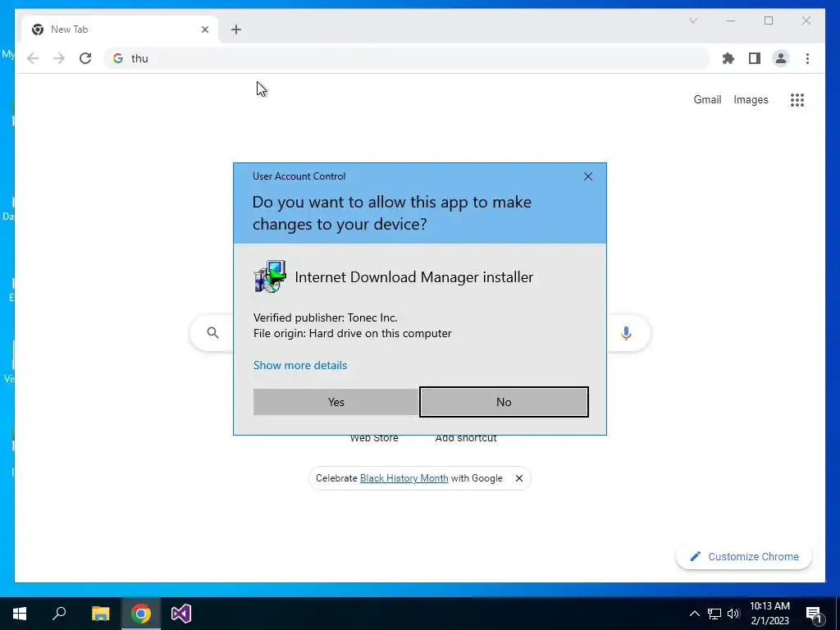Screen dimensions: 840x630
Task: Select the New Tab tab
Action: click(x=120, y=30)
